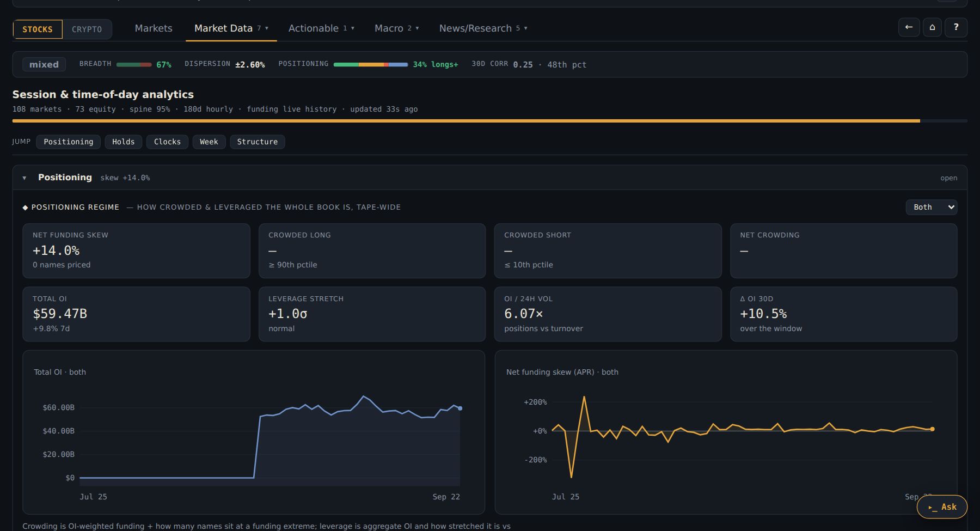Switch to CRYPTO mode
This screenshot has height=531, width=980.
(x=87, y=29)
